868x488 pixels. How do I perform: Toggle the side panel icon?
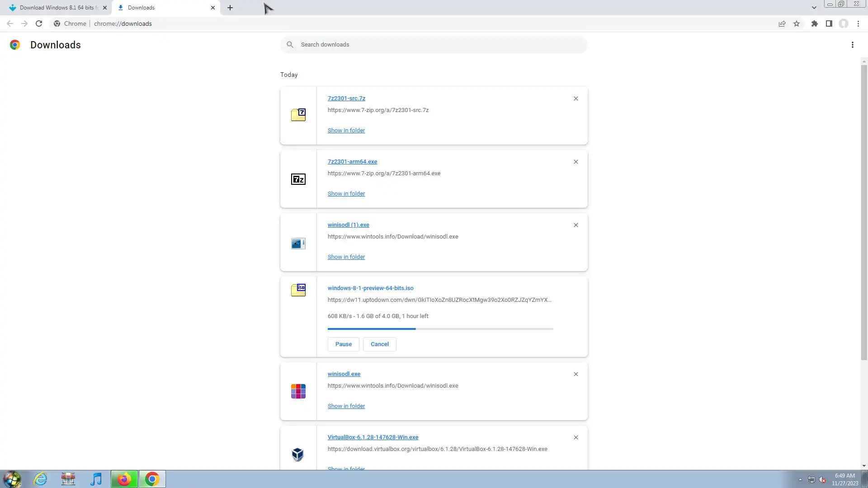click(829, 24)
